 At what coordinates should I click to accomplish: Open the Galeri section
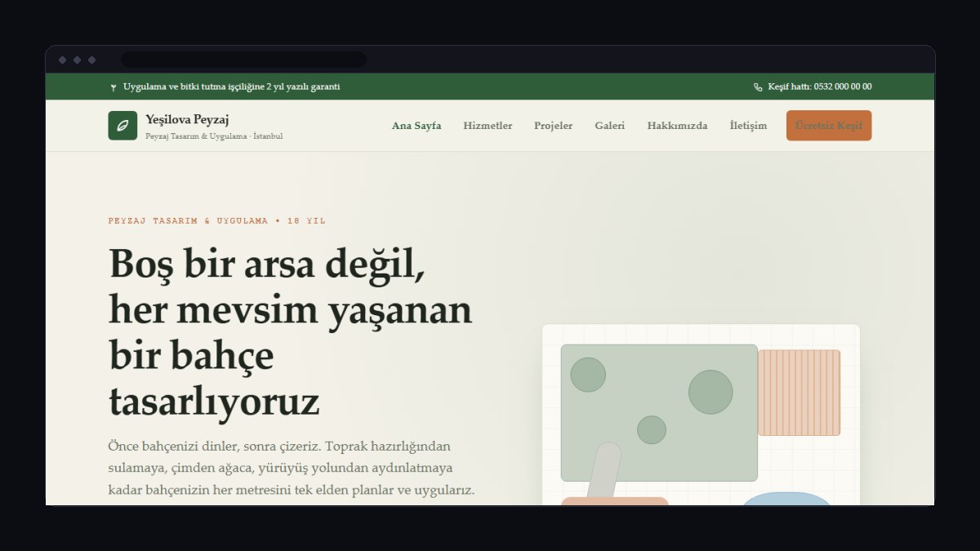pos(610,126)
